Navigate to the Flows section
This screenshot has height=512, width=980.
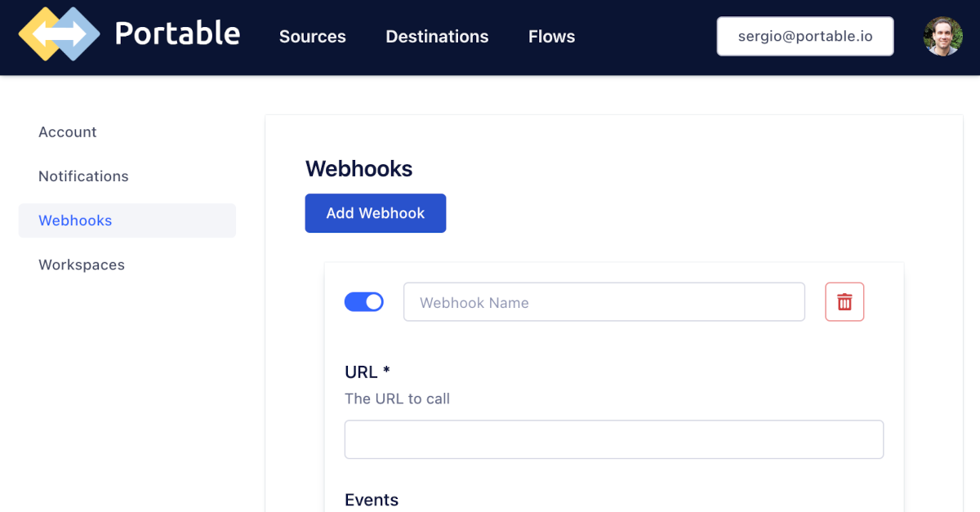point(551,37)
